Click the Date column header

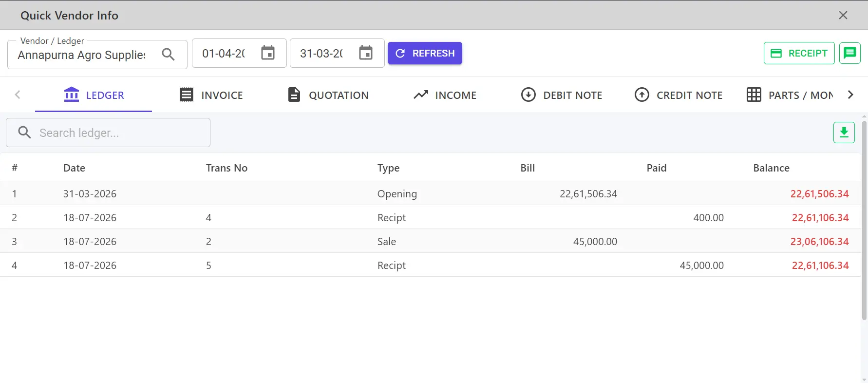74,168
